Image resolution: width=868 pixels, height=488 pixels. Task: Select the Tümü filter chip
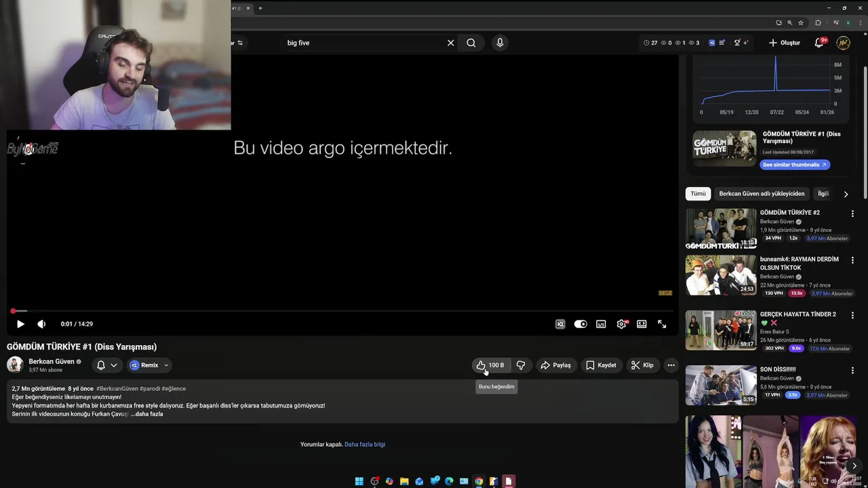point(698,194)
